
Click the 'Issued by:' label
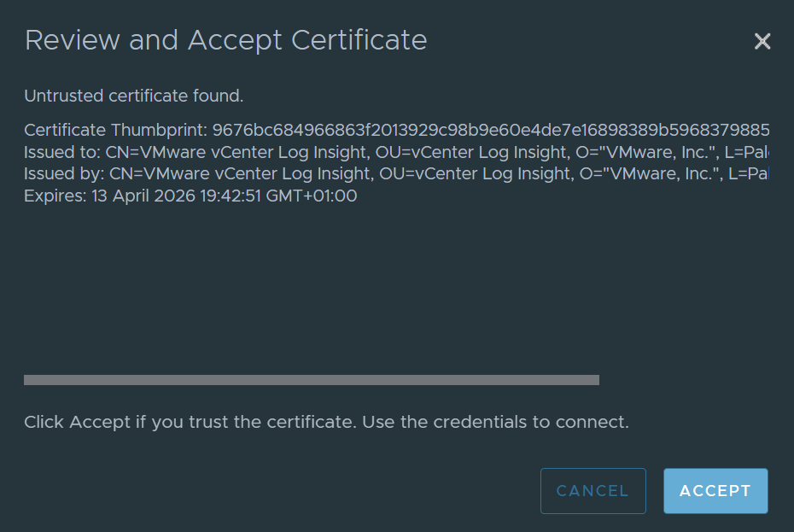(64, 174)
